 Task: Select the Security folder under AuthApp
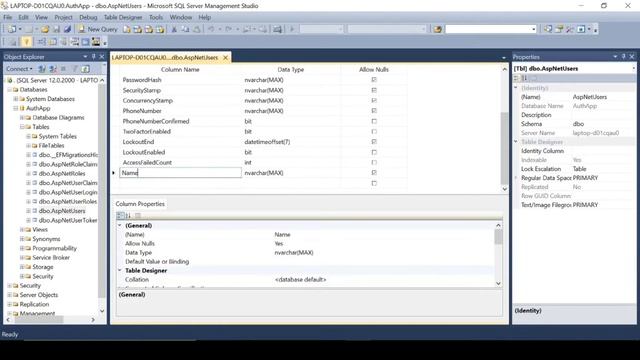[43, 276]
